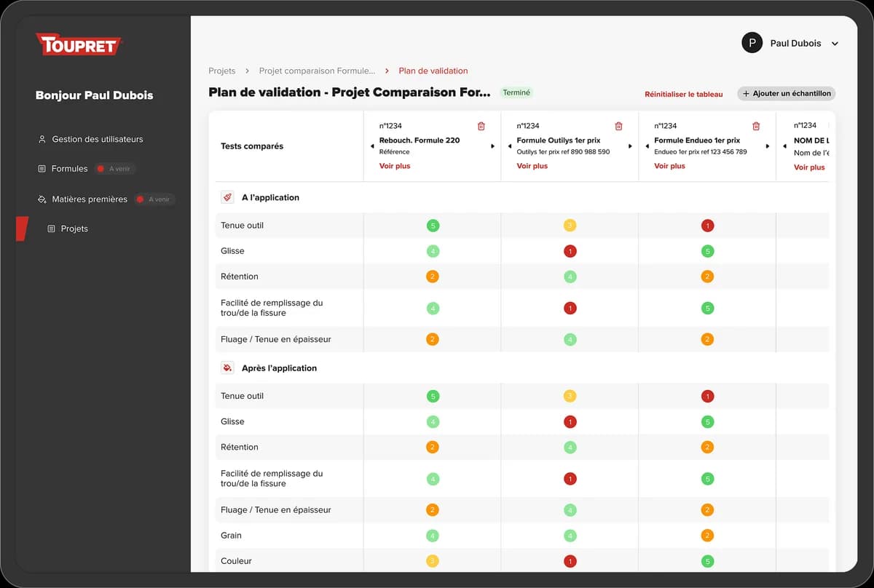This screenshot has height=588, width=874.
Task: Click left arrow of Formule Outilys 1er prix
Action: (x=510, y=146)
